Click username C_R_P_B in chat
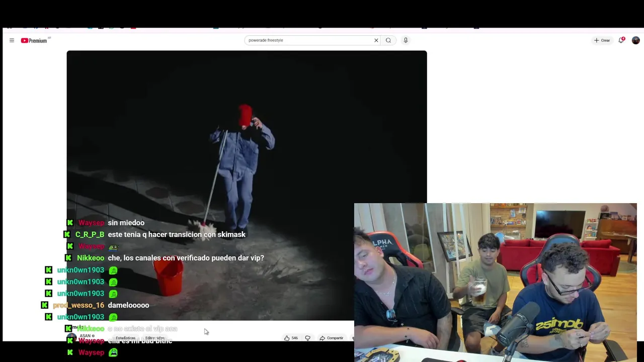 pyautogui.click(x=90, y=234)
